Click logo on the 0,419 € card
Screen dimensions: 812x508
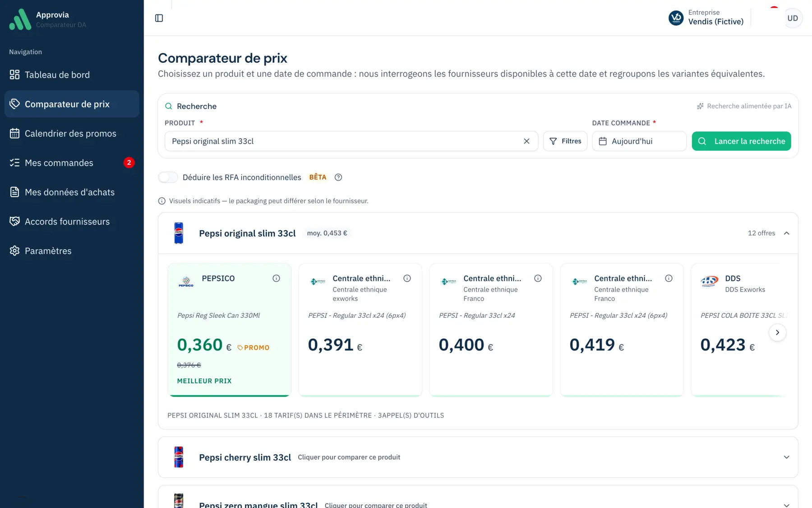(x=579, y=281)
